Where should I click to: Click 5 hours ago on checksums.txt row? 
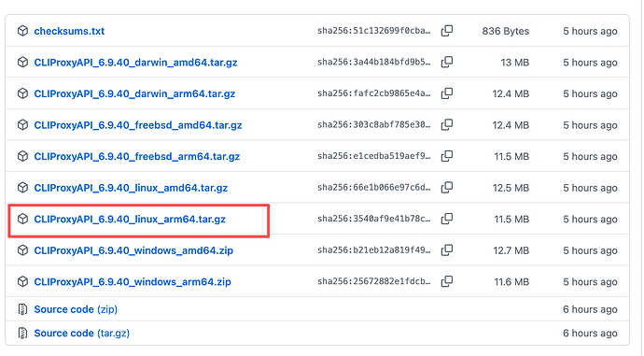coord(590,31)
